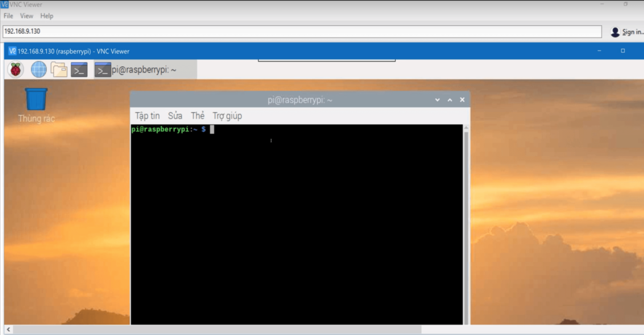The width and height of the screenshot is (644, 335).
Task: Click Sign in at top right
Action: point(626,32)
